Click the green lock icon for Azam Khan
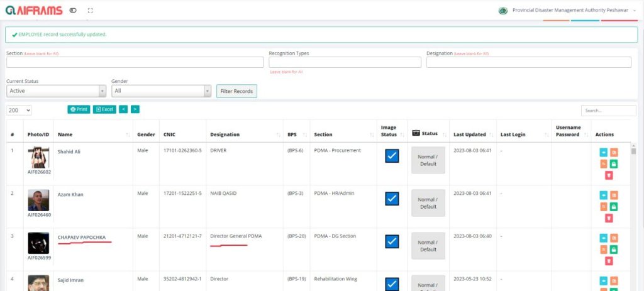644x291 pixels. [614, 207]
